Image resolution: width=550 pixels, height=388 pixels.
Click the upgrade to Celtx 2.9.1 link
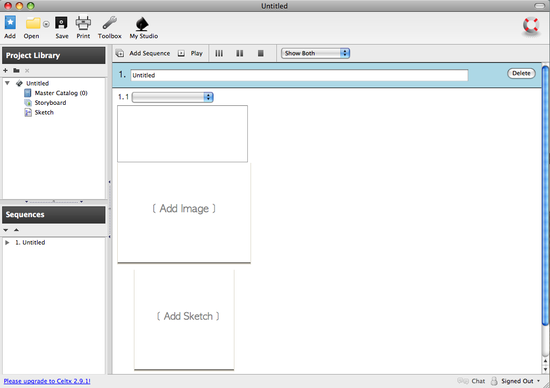click(x=47, y=381)
